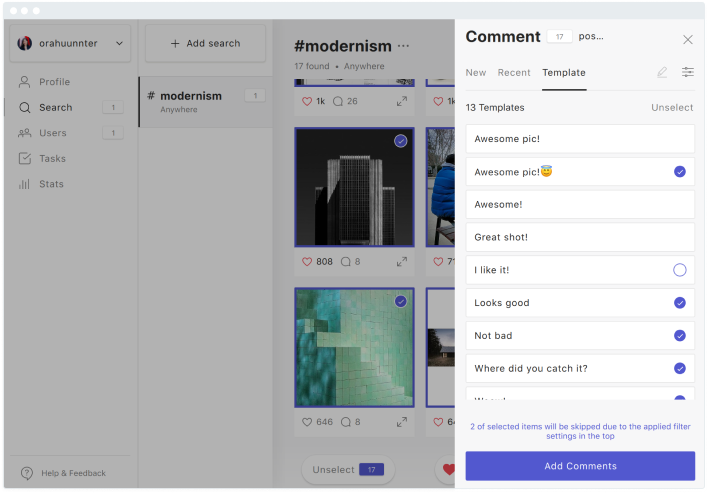708x493 pixels.
Task: Click the 17 count badge beside Comment title
Action: (559, 37)
